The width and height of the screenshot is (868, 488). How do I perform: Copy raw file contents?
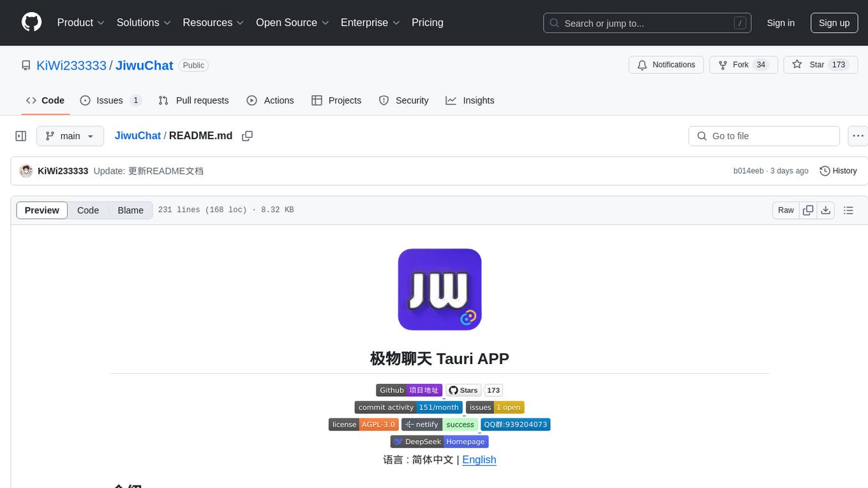click(x=808, y=210)
